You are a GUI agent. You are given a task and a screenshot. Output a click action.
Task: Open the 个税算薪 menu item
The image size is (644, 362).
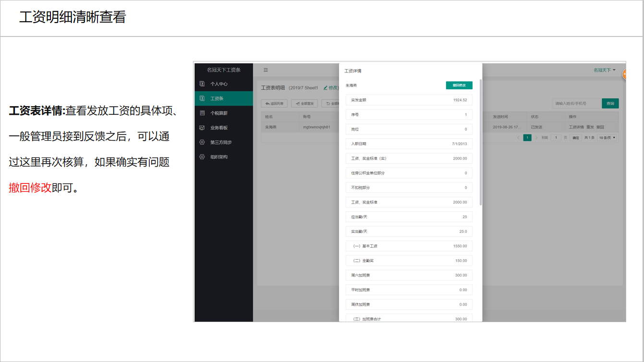[x=224, y=113]
